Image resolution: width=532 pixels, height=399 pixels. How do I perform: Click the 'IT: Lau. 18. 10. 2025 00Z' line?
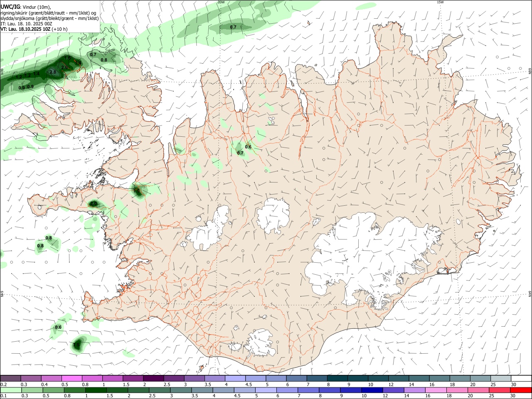point(27,24)
